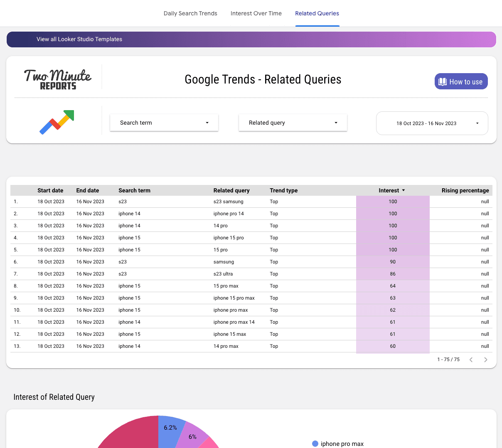
Task: Click the Two Minute Reports logo
Action: point(57,78)
